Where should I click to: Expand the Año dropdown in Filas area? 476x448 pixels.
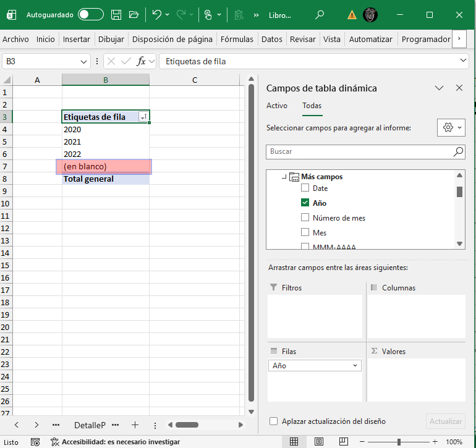pos(355,366)
